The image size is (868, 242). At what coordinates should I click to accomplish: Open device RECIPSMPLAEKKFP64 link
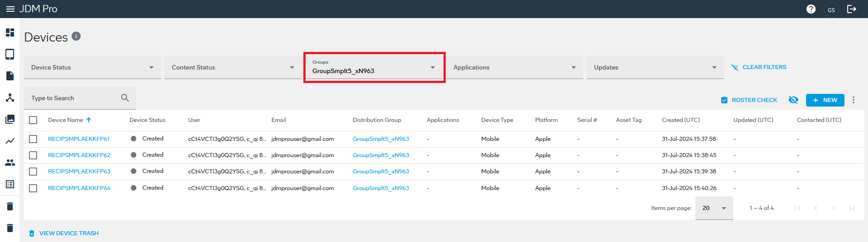[79, 188]
